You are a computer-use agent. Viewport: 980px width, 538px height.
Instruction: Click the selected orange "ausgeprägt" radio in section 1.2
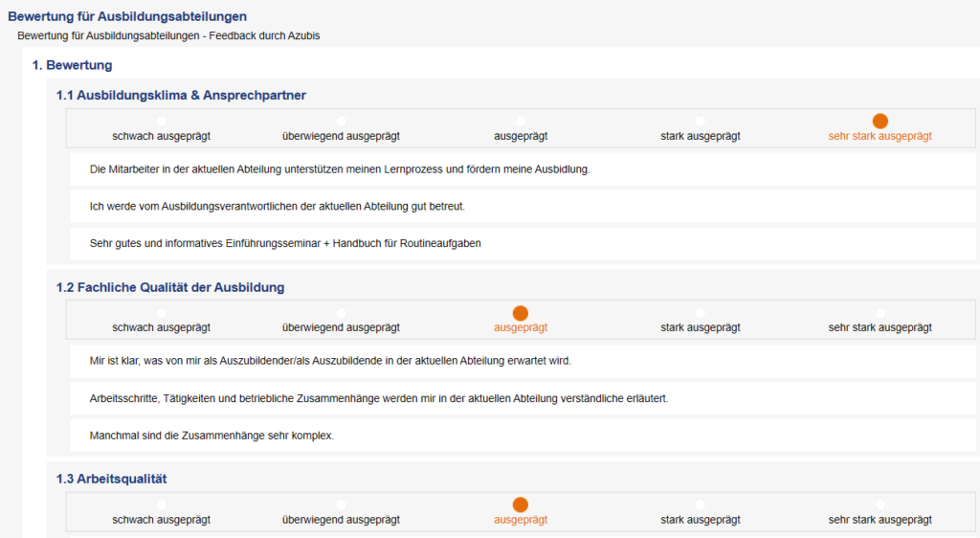click(x=521, y=313)
